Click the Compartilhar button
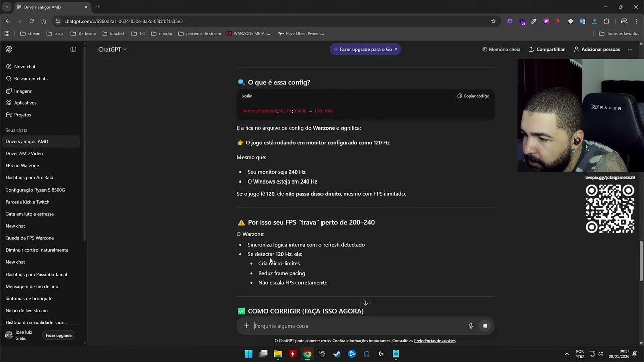Screen dimensions: 644x362 [547, 49]
